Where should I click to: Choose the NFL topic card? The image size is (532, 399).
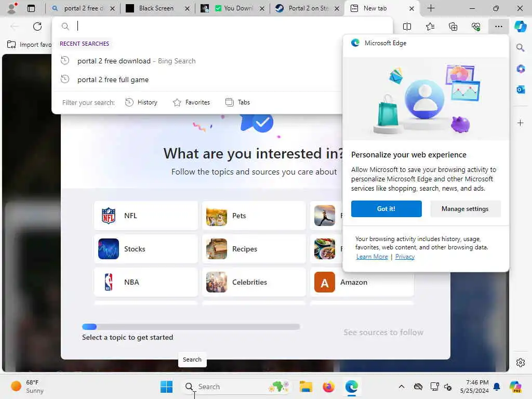146,216
